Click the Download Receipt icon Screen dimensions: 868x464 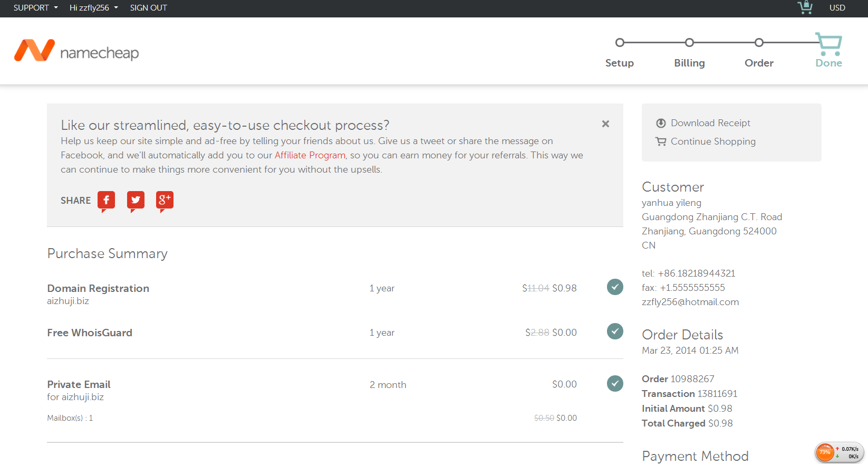(661, 123)
